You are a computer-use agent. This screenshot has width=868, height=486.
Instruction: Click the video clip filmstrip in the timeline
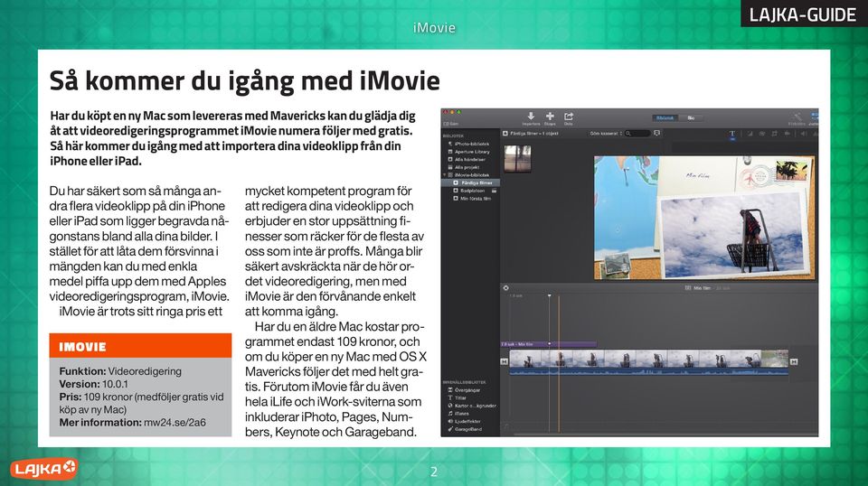tap(649, 359)
